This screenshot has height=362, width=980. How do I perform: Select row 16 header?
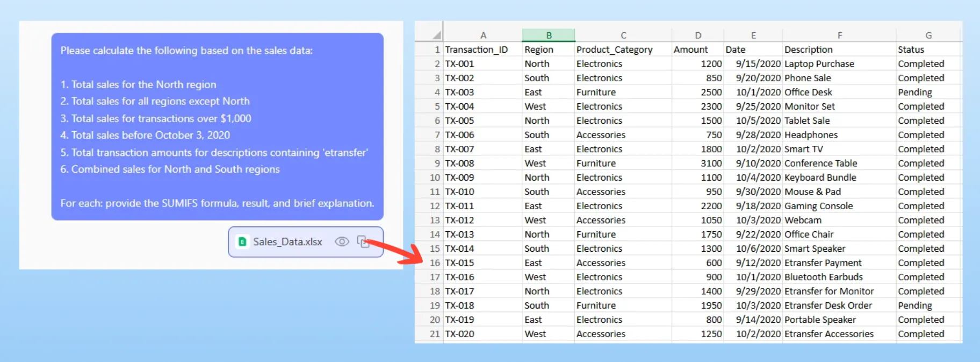tap(434, 263)
